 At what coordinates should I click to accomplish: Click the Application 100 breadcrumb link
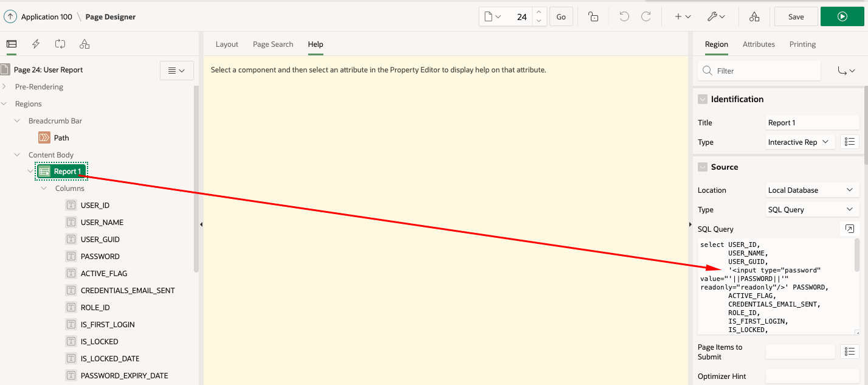pyautogui.click(x=47, y=17)
